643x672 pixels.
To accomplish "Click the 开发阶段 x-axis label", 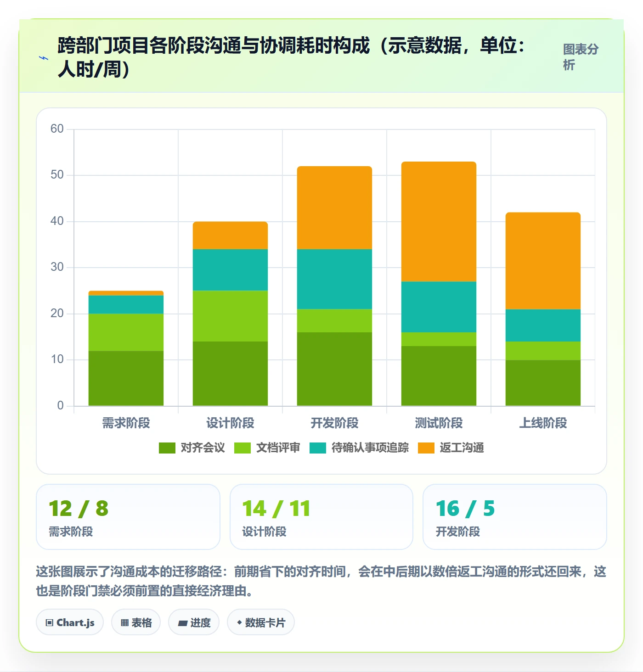I will (334, 423).
